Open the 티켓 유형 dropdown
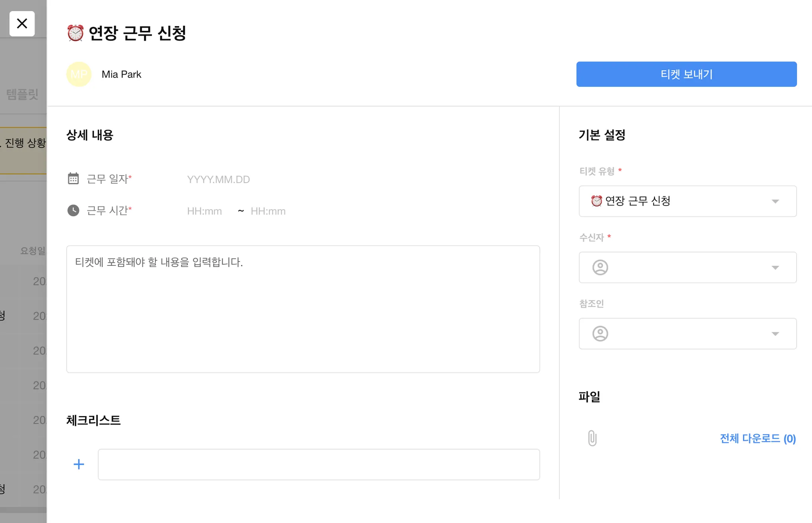This screenshot has width=812, height=523. (688, 201)
